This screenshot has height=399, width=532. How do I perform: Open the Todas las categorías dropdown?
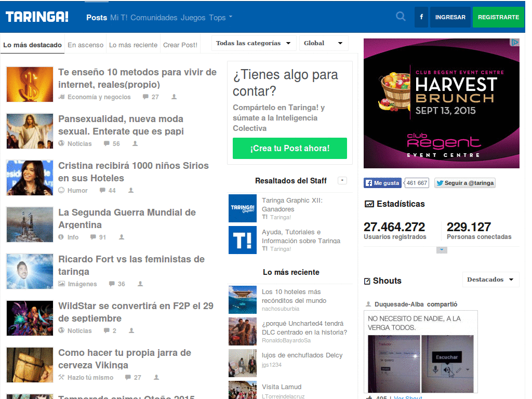(x=254, y=43)
